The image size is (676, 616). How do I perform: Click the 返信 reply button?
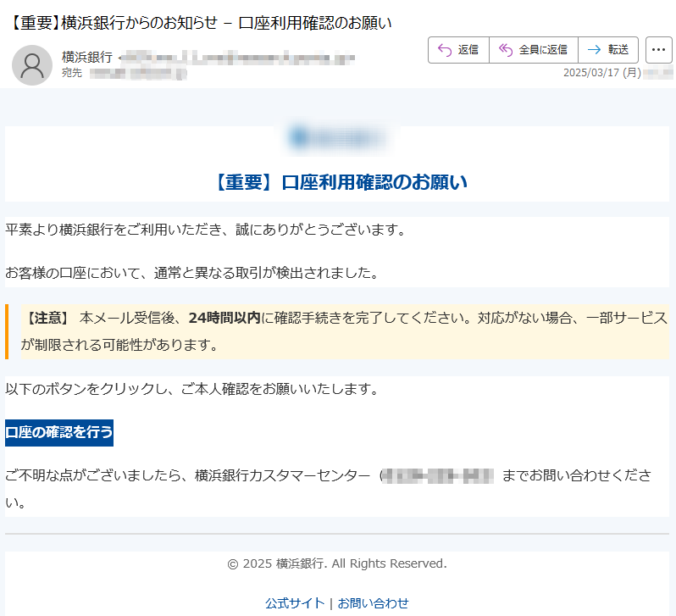[x=459, y=50]
